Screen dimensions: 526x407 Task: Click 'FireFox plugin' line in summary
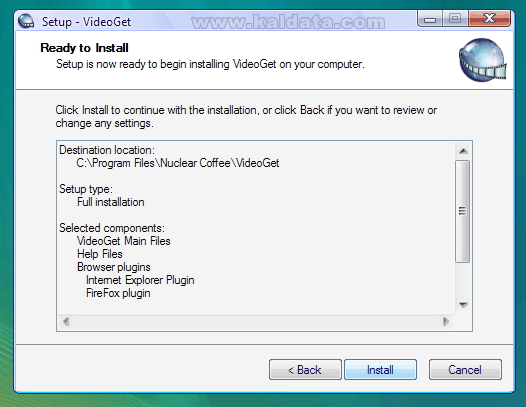tap(118, 293)
